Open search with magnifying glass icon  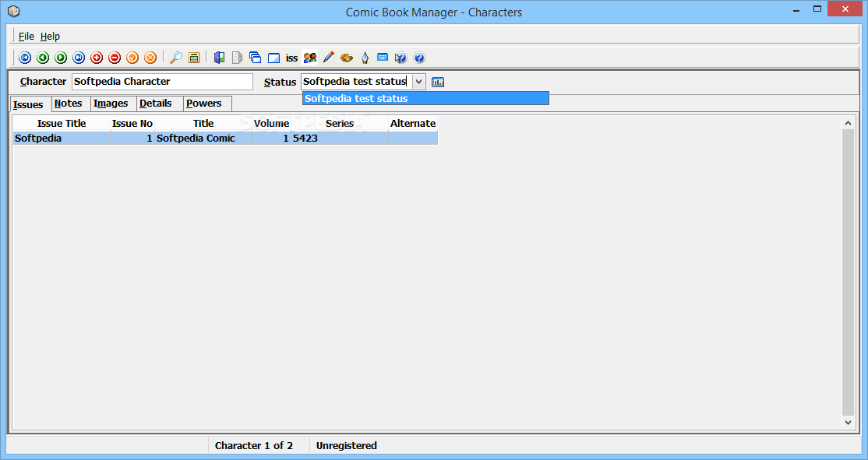pyautogui.click(x=176, y=58)
